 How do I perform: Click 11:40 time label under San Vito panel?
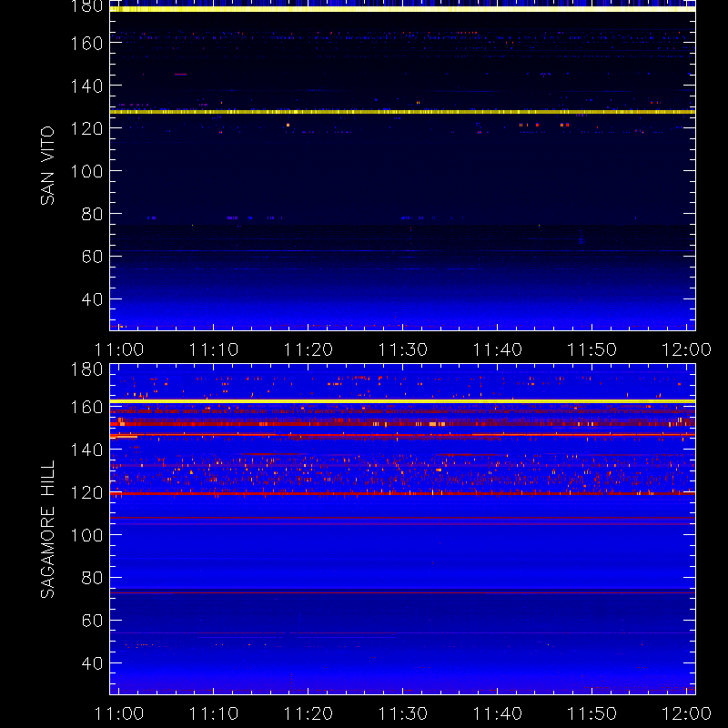(497, 349)
